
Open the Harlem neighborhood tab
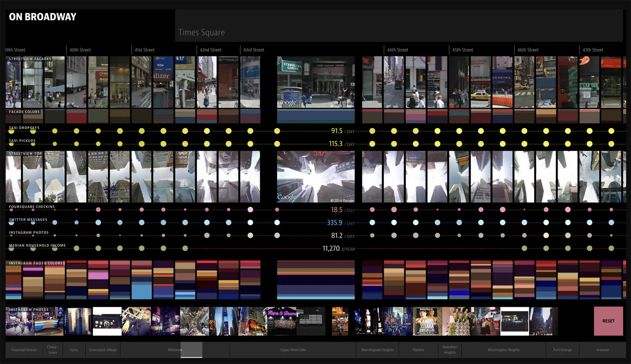coord(418,350)
